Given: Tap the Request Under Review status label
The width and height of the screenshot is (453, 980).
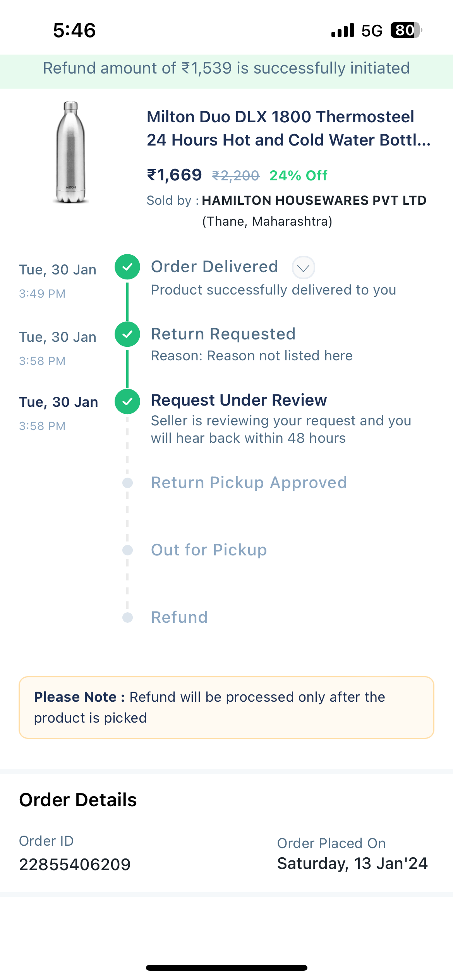Looking at the screenshot, I should (x=239, y=400).
